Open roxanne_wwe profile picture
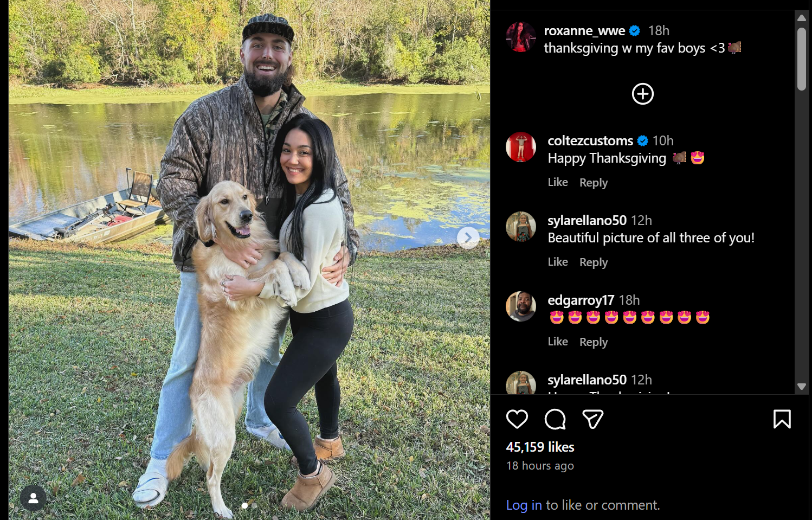The image size is (812, 520). (521, 37)
